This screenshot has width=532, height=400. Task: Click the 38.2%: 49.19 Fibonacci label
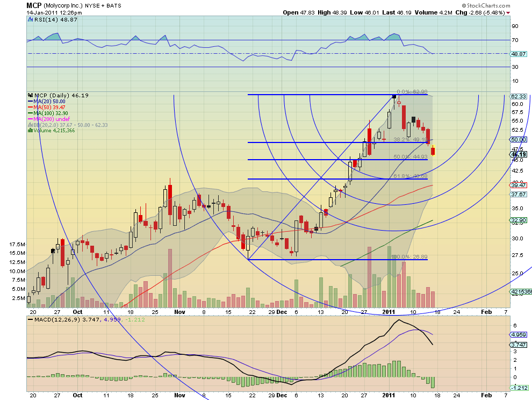point(411,140)
